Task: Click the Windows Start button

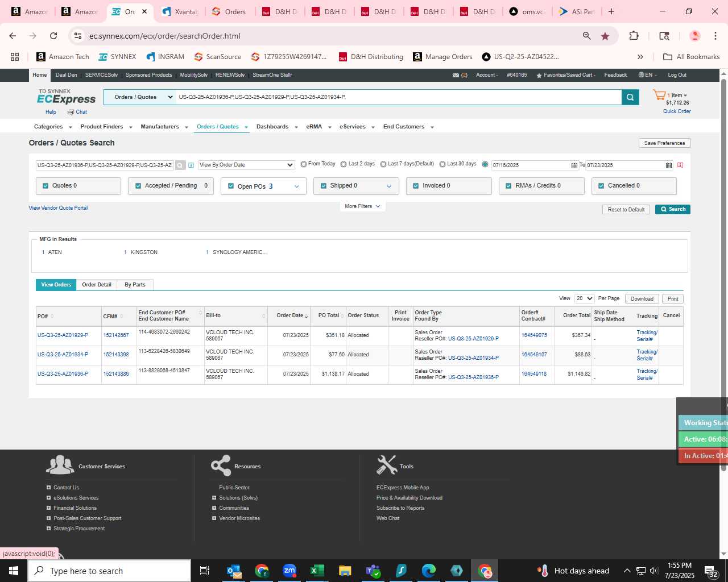Action: tap(14, 571)
